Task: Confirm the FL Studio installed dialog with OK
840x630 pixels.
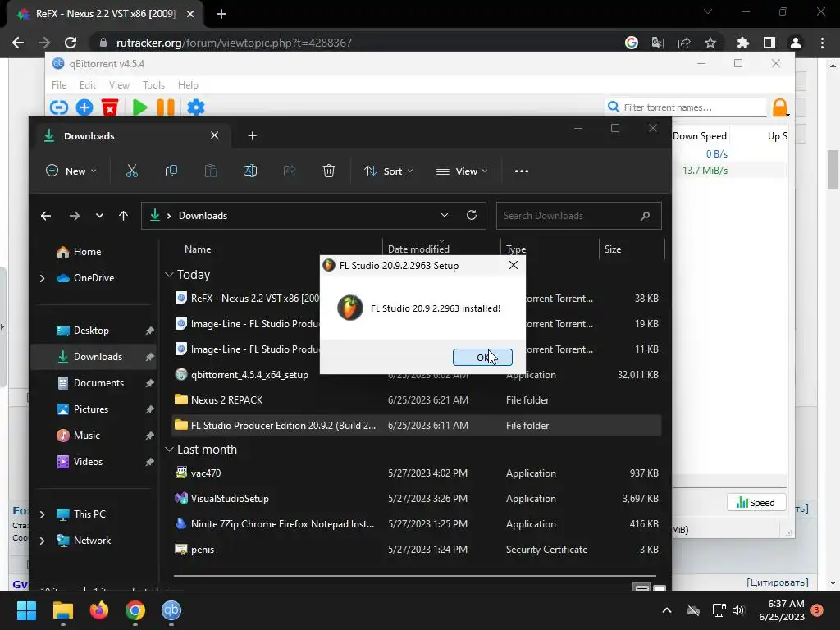Action: pyautogui.click(x=482, y=358)
